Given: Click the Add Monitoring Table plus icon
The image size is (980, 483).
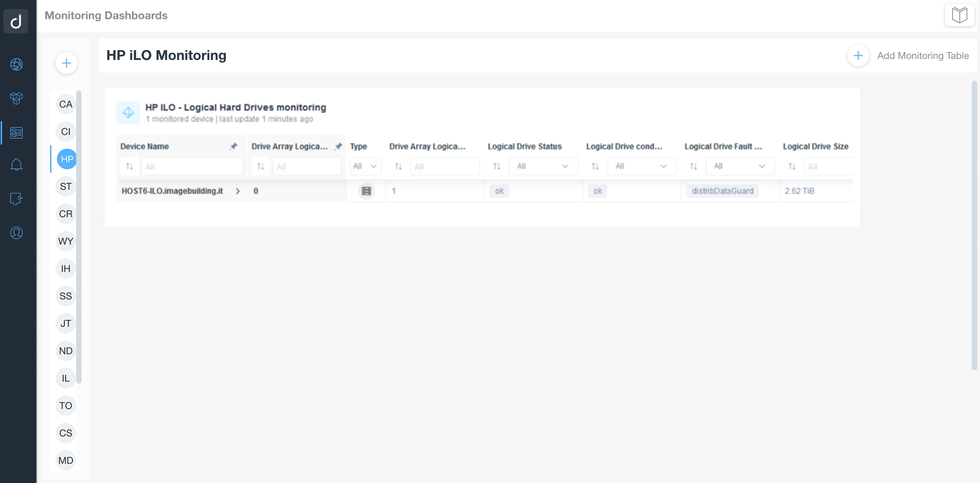Looking at the screenshot, I should pos(858,55).
